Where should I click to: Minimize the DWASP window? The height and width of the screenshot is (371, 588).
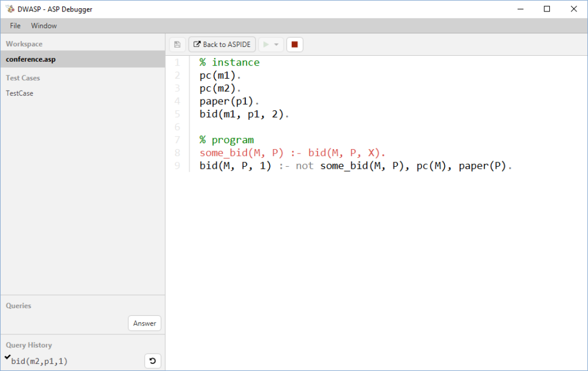click(520, 9)
